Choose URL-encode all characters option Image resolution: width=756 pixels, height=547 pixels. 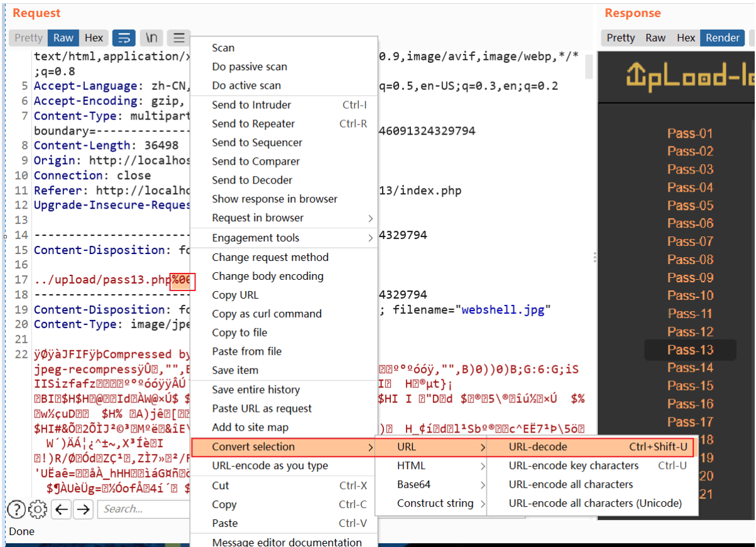592,485
